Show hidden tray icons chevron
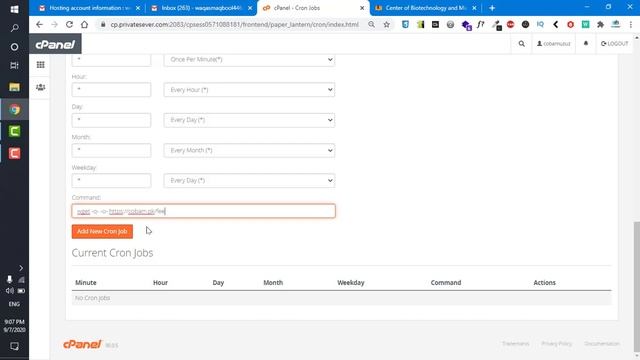Screen dimensions: 640x360 (x=21, y=268)
